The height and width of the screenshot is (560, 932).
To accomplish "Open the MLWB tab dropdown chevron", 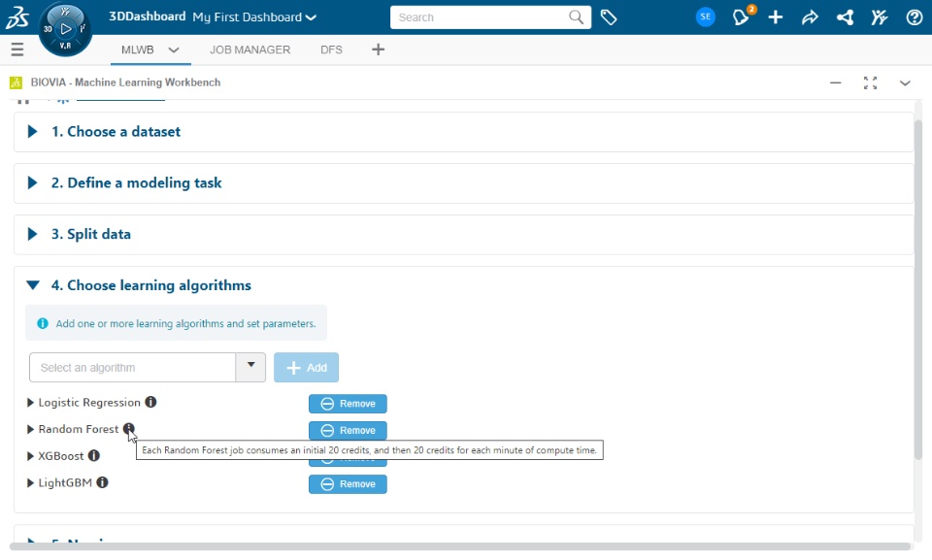I will 174,49.
